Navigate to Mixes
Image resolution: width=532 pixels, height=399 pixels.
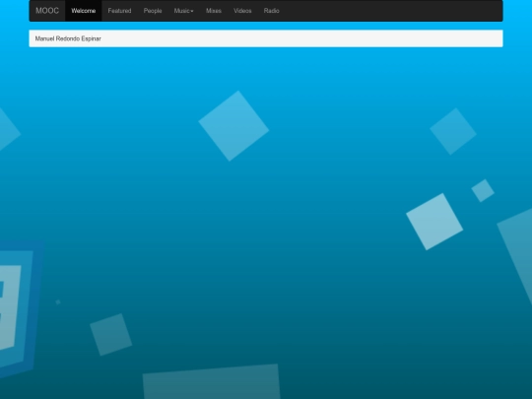[214, 11]
